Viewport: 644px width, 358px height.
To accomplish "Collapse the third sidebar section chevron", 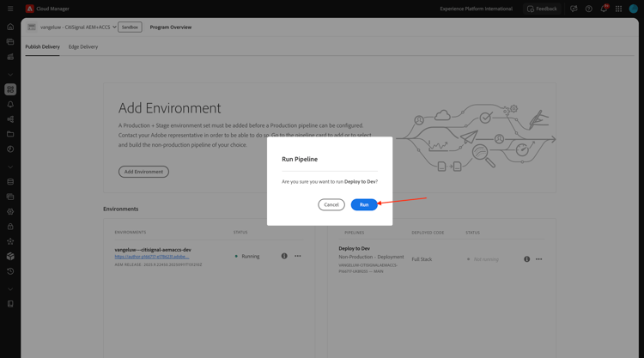I will pos(10,289).
